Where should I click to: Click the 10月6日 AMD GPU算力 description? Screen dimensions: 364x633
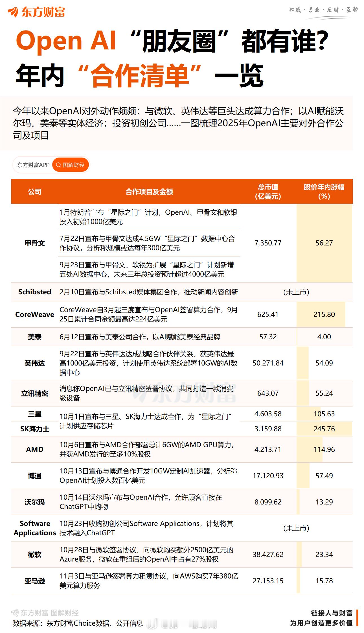(x=147, y=449)
